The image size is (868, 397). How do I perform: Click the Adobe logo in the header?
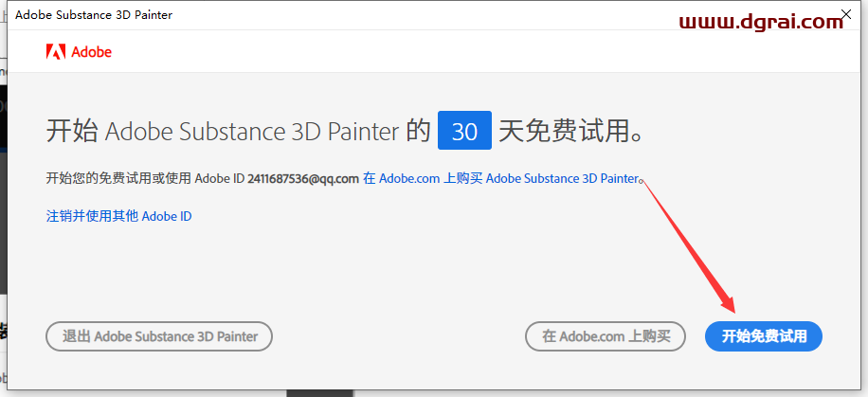click(x=79, y=52)
